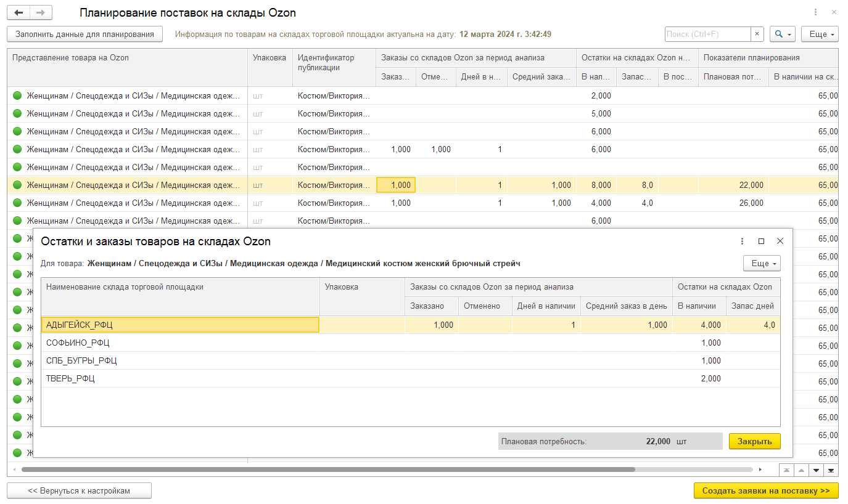Viewport: 848px width, 504px height.
Task: Select the ТВЕРЬ_РФЦ warehouse row
Action: click(x=70, y=379)
